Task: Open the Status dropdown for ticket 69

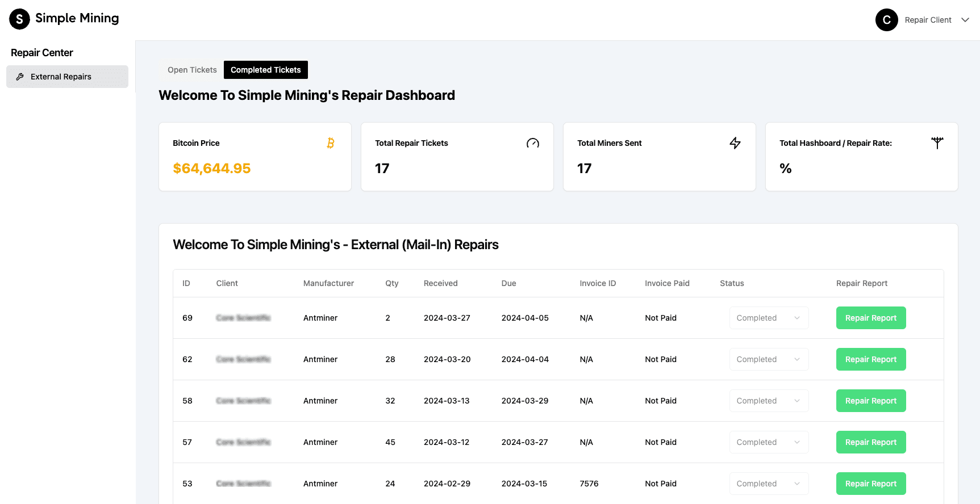Action: coord(769,318)
